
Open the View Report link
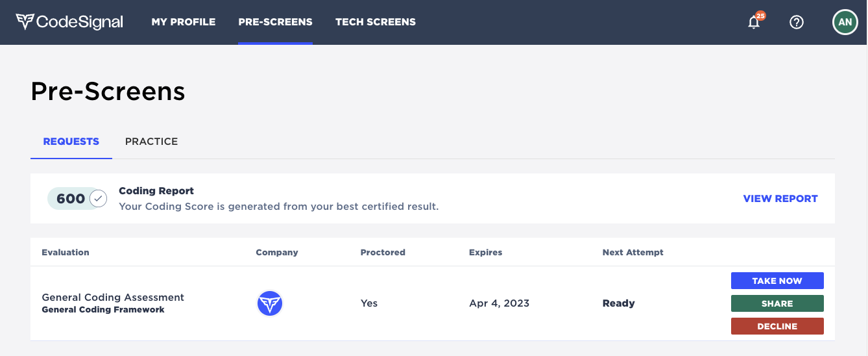pos(780,199)
